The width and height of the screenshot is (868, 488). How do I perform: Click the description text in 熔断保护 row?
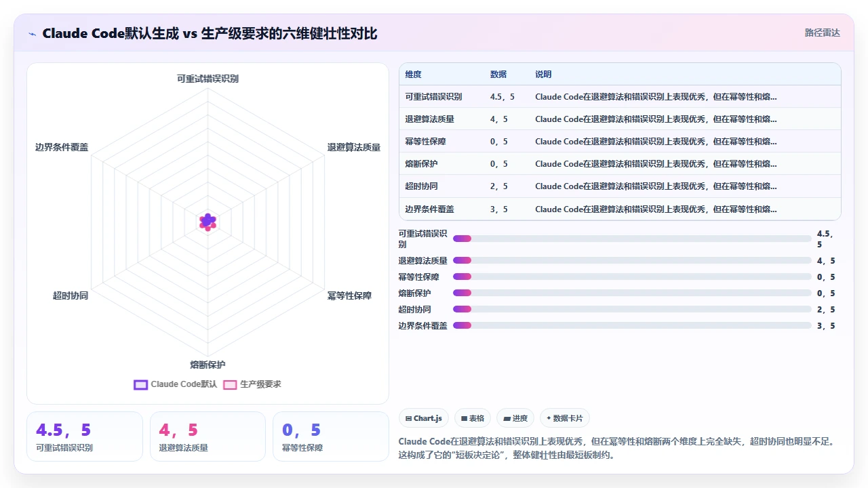[656, 164]
